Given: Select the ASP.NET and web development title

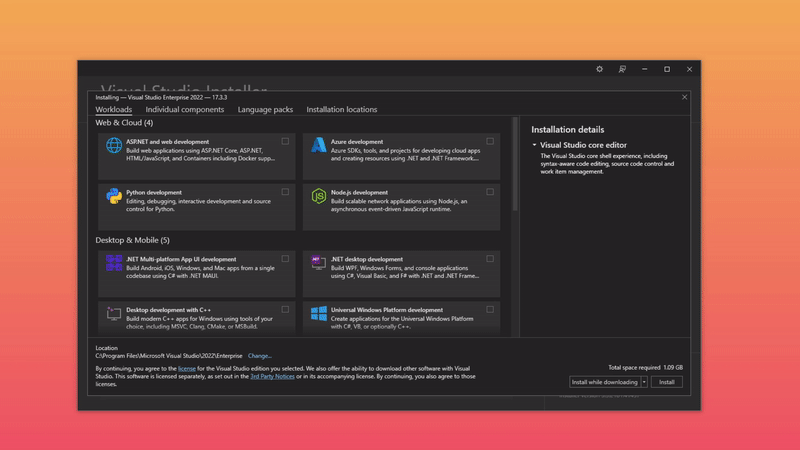Looking at the screenshot, I should coord(167,142).
